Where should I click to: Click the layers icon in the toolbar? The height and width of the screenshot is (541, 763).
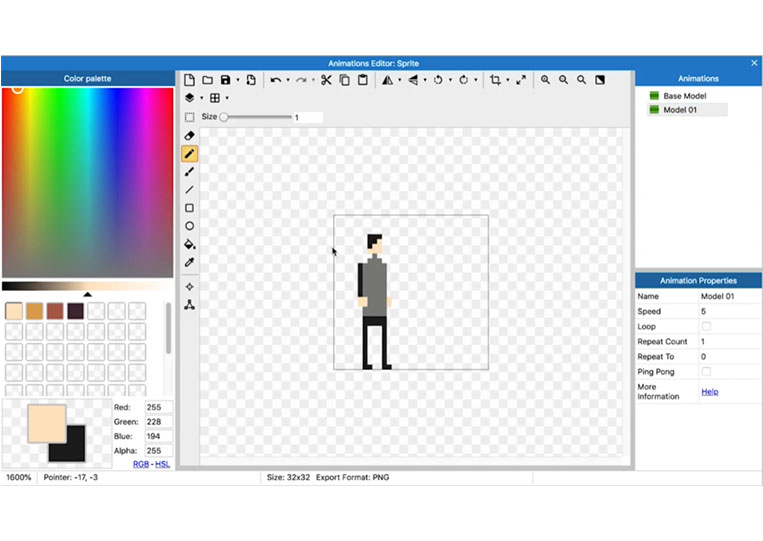pyautogui.click(x=190, y=98)
